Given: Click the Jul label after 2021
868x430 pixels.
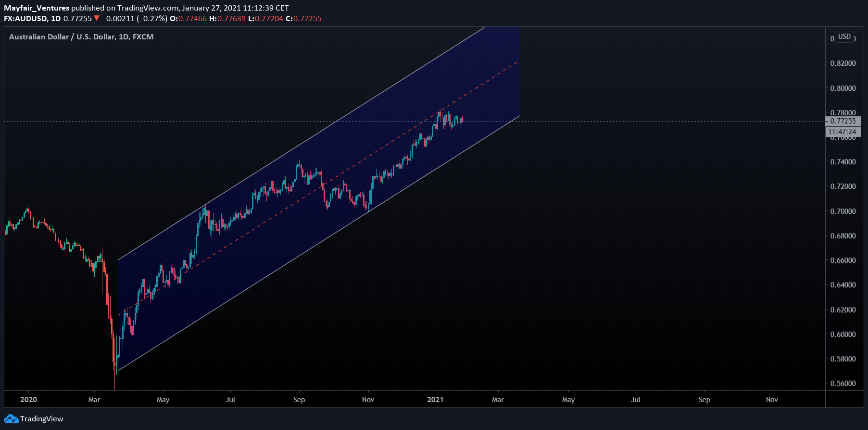Looking at the screenshot, I should tap(636, 400).
